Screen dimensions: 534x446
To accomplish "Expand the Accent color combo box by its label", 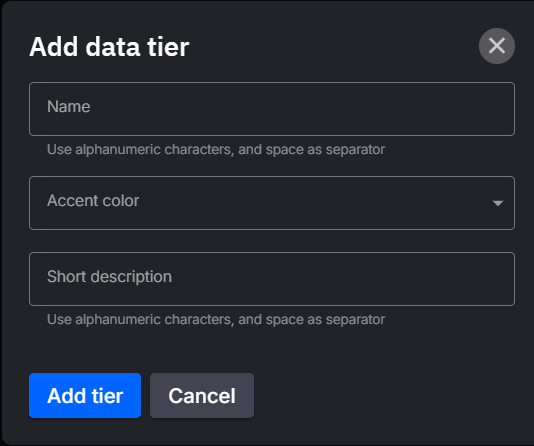I will [x=93, y=201].
